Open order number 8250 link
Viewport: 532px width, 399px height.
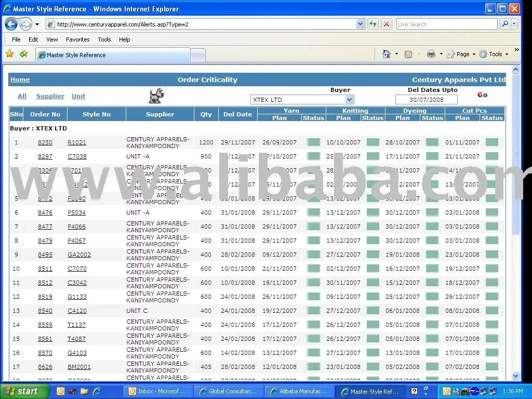tap(45, 142)
